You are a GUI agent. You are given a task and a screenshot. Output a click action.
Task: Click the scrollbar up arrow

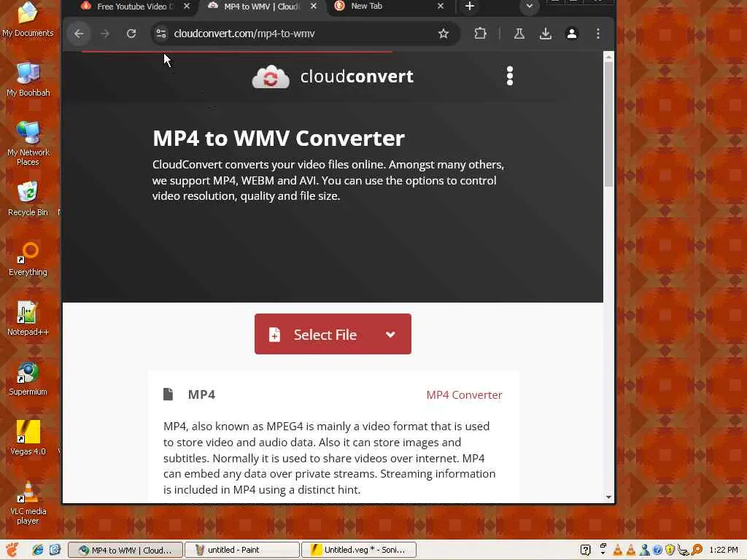[608, 57]
